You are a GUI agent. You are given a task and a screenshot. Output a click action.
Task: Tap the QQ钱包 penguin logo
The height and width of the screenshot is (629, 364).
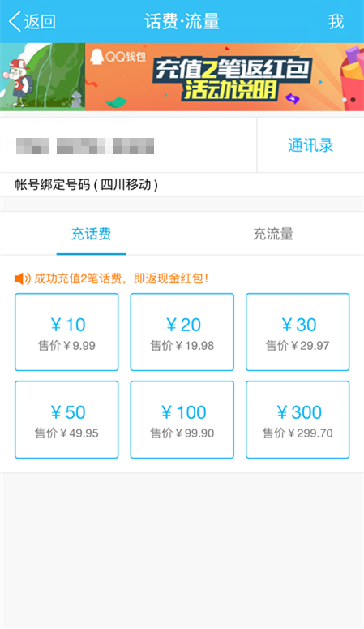click(x=96, y=57)
